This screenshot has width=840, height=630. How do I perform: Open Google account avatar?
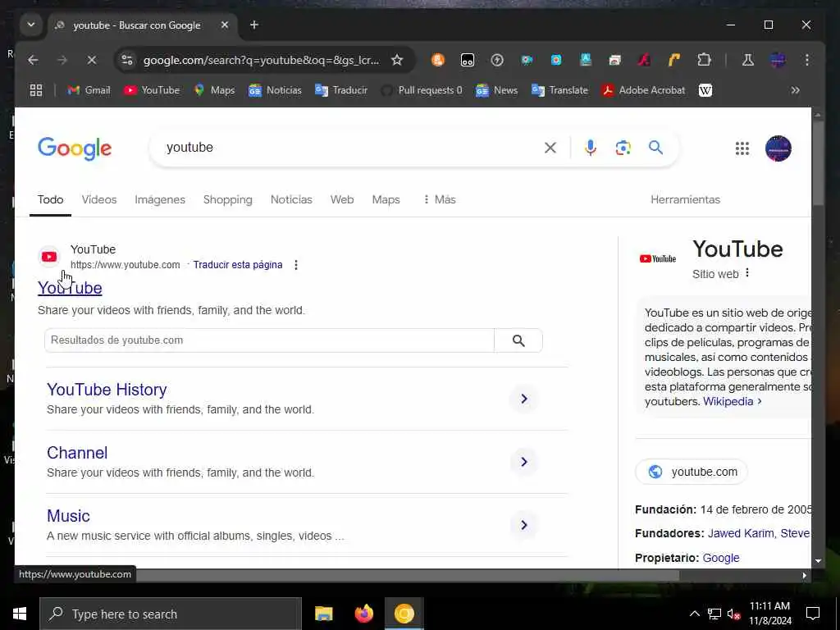pos(778,148)
